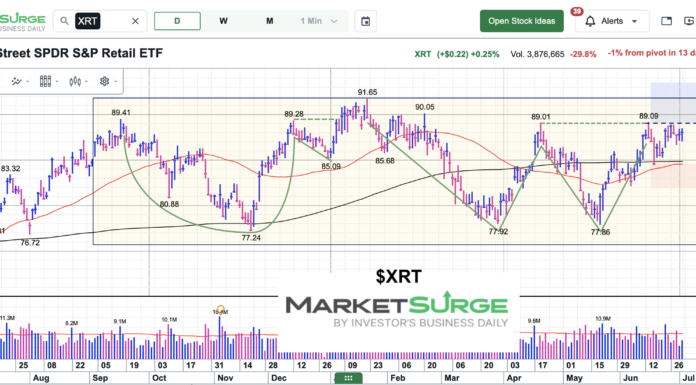Select the column layout chart icon

[45, 81]
